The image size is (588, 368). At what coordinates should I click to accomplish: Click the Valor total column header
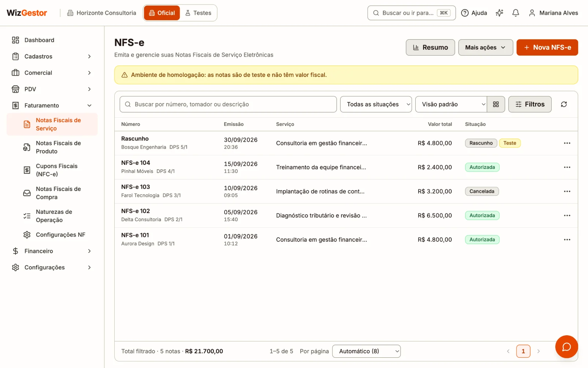(x=440, y=124)
